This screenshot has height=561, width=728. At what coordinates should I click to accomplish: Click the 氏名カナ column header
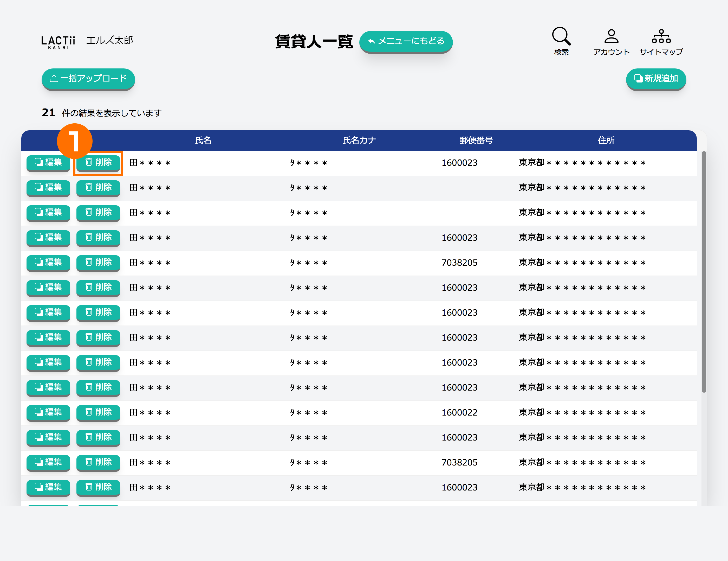(359, 141)
